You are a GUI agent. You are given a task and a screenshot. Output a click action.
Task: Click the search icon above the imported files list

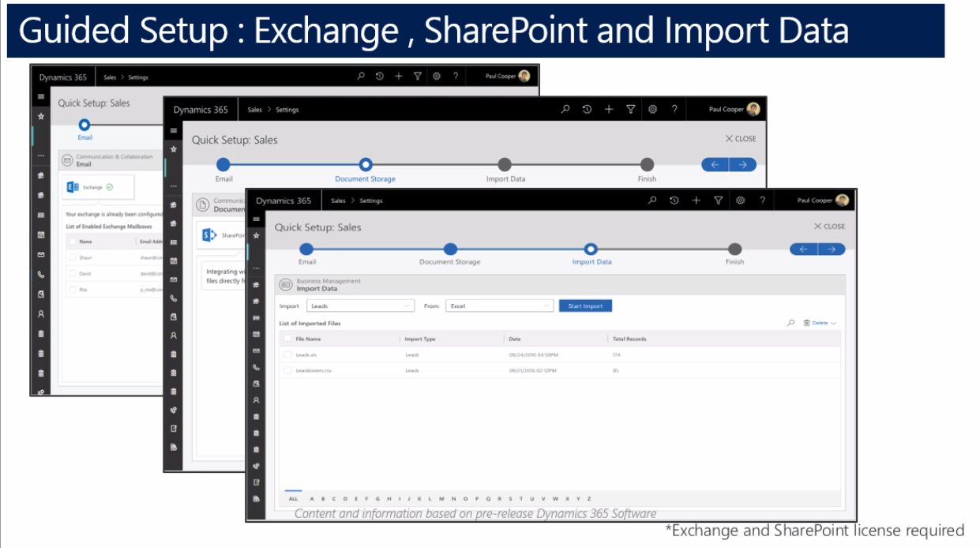click(790, 323)
